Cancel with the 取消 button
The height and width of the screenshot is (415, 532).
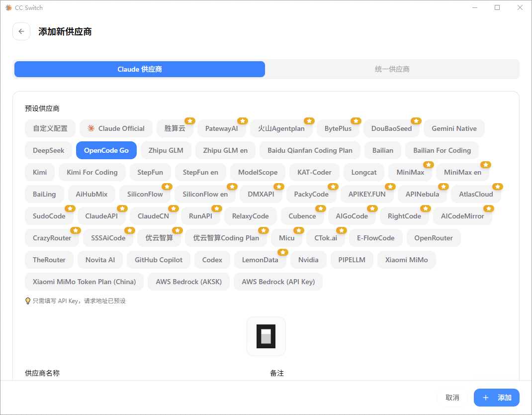pyautogui.click(x=452, y=398)
